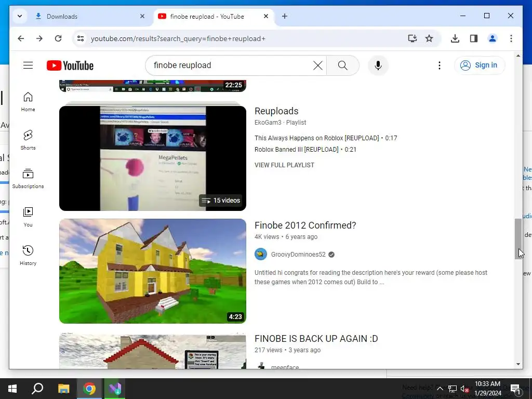
Task: Open Chrome downloads toolbar icon
Action: (x=455, y=38)
